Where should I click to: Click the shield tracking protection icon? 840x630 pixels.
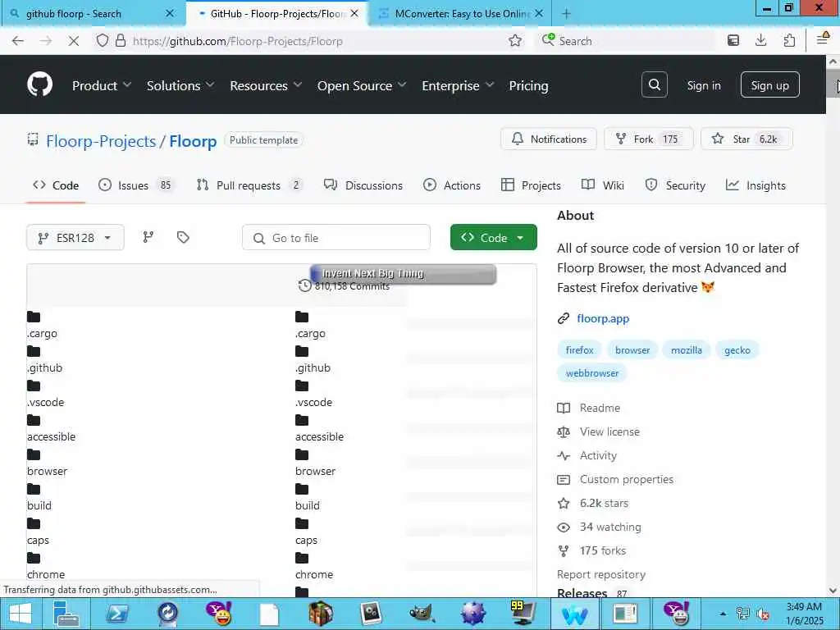pyautogui.click(x=102, y=41)
